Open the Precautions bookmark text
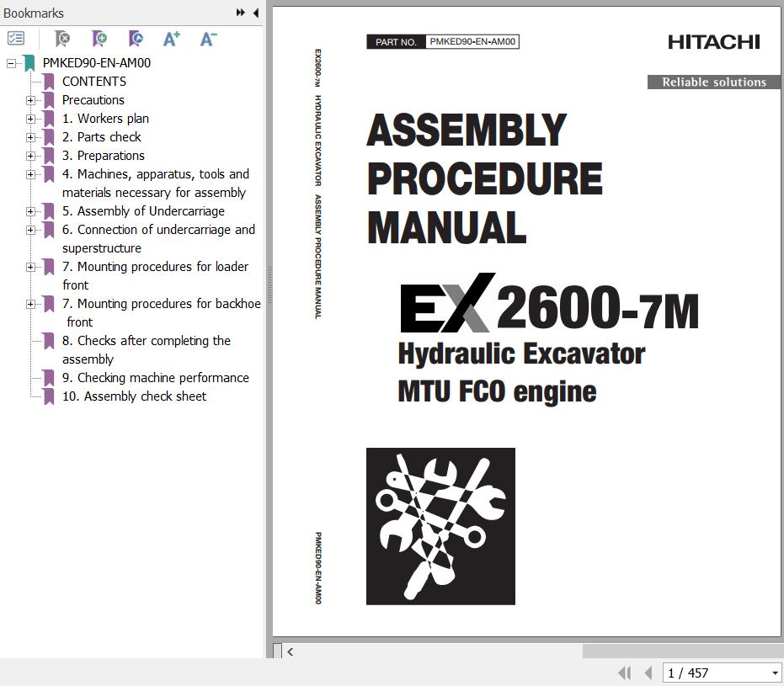This screenshot has width=784, height=686. pos(93,100)
